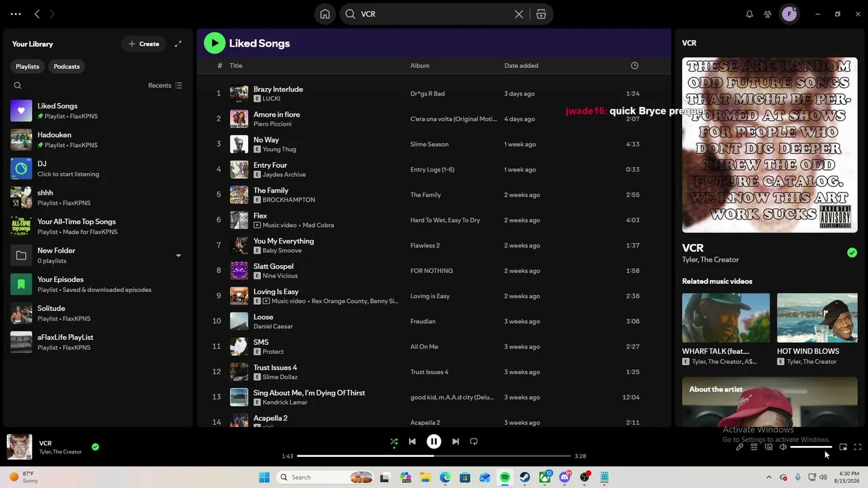Filter library by Podcasts

tap(66, 66)
